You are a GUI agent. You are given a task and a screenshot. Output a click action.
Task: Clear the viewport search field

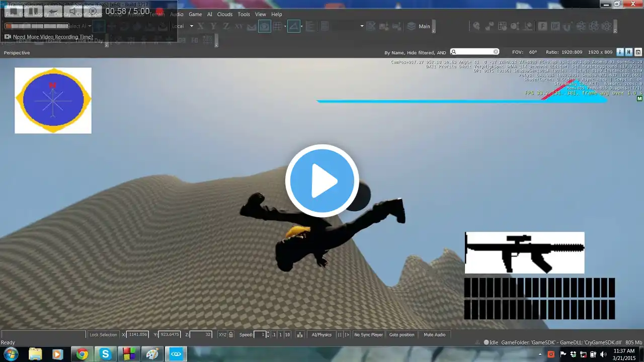(496, 52)
